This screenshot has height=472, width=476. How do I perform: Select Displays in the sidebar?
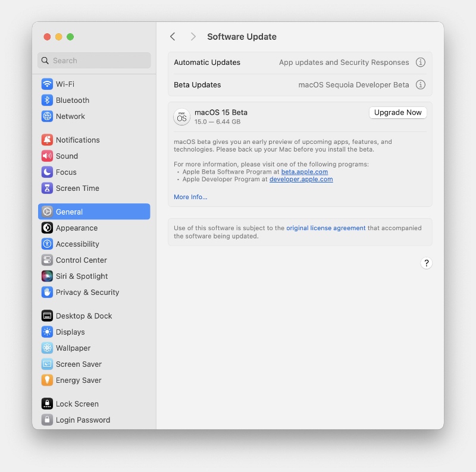[x=70, y=332]
